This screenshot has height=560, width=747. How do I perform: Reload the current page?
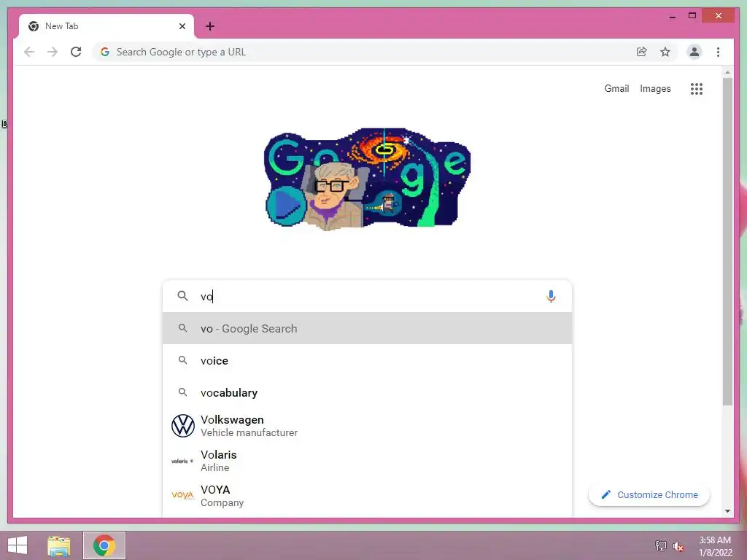click(76, 52)
